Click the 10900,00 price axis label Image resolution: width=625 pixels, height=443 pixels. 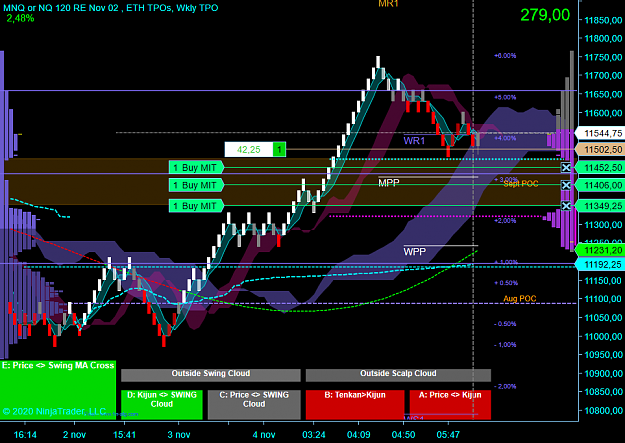click(603, 374)
